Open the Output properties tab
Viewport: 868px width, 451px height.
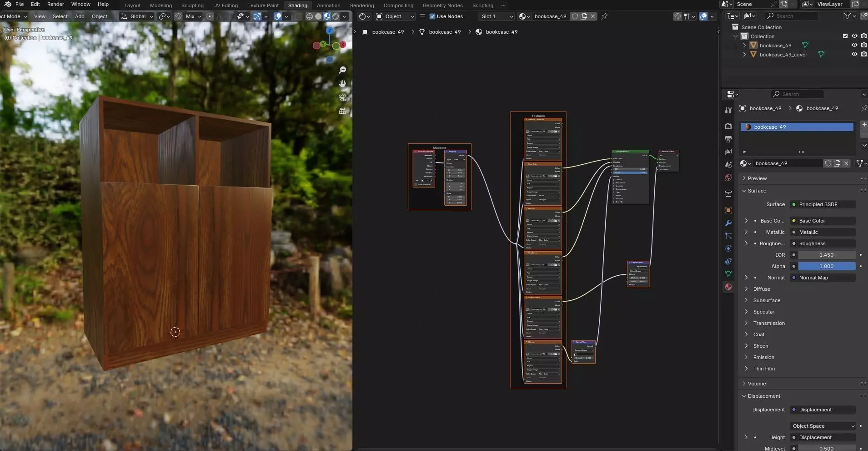(728, 139)
